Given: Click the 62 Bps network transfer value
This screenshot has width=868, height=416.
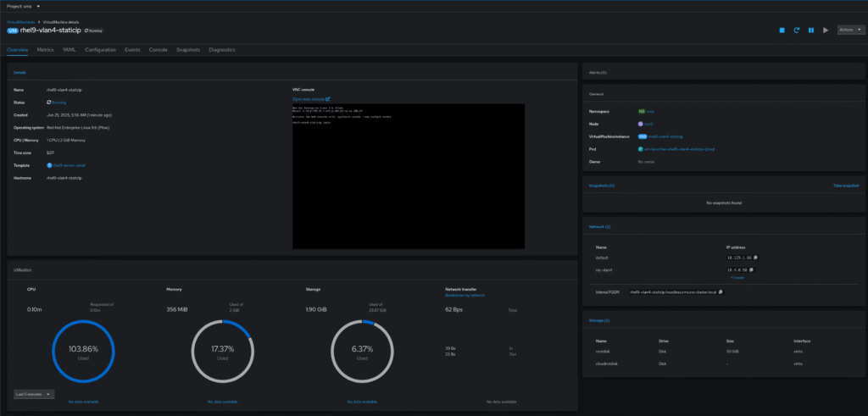Looking at the screenshot, I should click(x=454, y=309).
